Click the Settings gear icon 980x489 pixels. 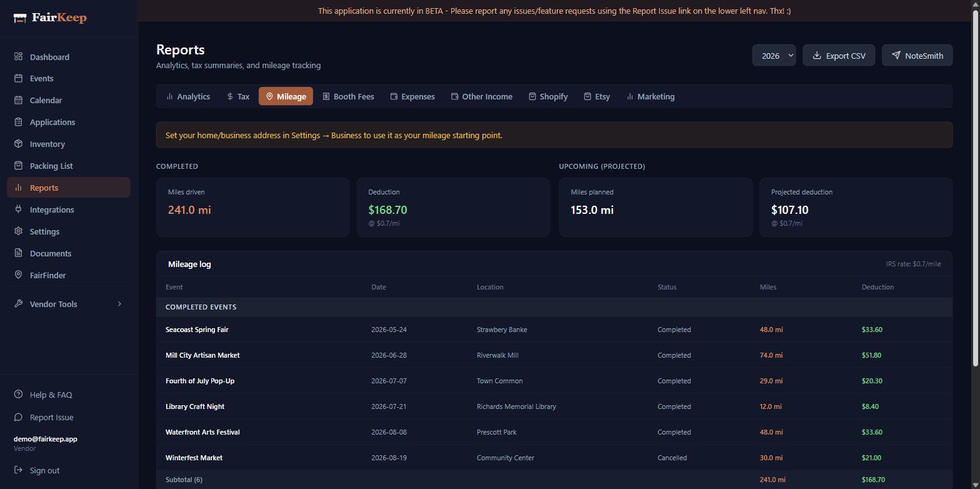18,231
